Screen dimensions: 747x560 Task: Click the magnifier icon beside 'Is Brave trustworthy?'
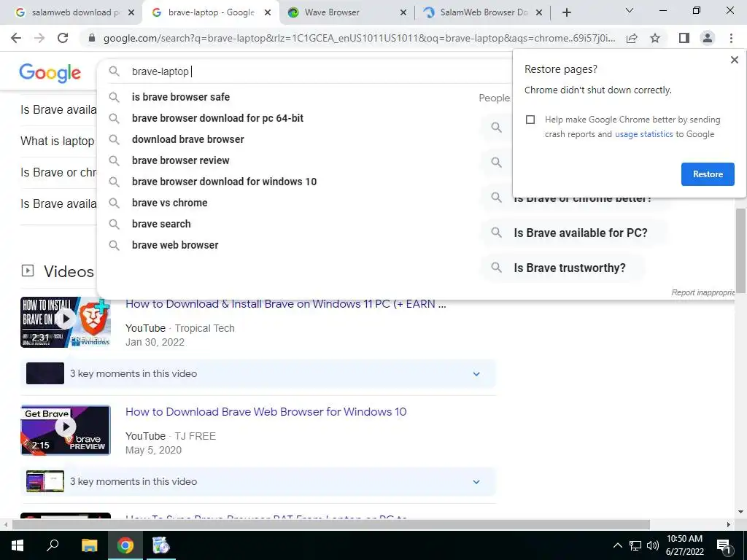click(x=496, y=267)
